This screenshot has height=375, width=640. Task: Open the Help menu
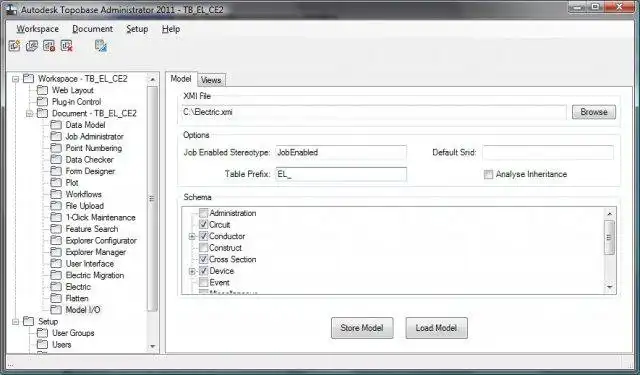coord(171,29)
